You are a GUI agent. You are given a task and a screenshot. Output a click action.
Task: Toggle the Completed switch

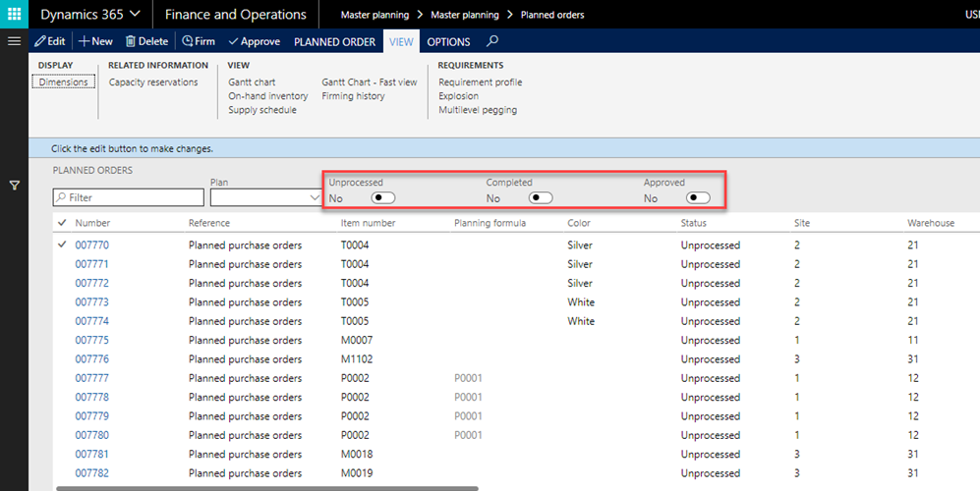[541, 198]
